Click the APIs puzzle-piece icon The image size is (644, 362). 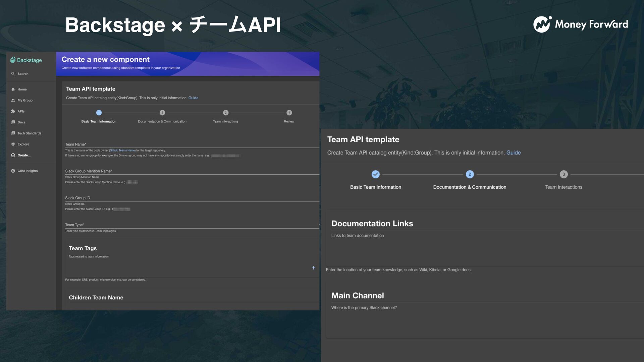pos(13,111)
